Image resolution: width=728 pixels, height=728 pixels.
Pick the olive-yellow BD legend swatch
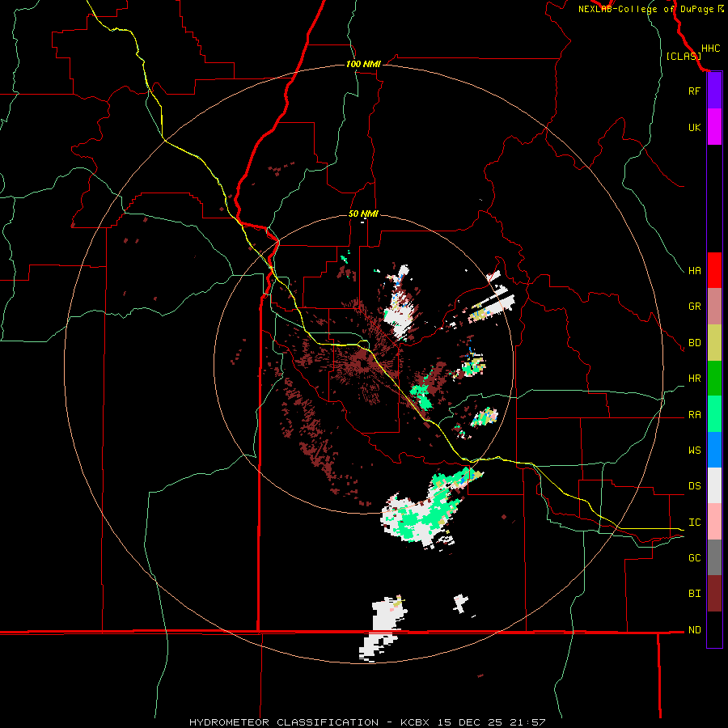point(714,342)
